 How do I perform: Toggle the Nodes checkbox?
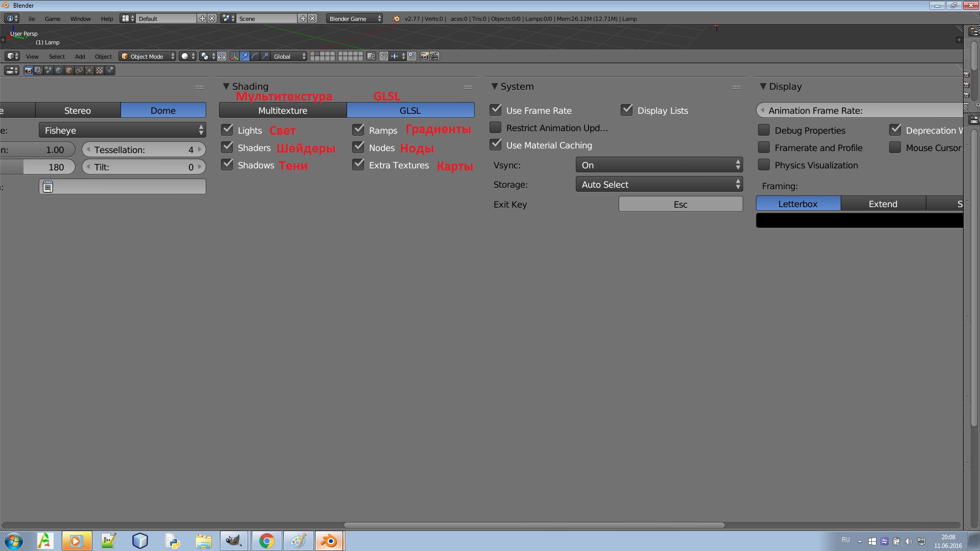coord(358,147)
